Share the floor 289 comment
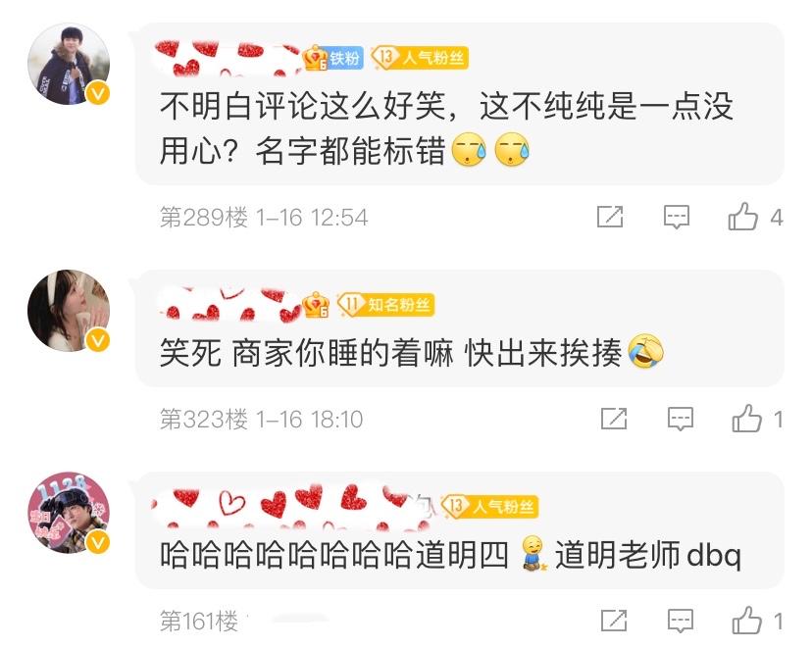This screenshot has height=649, width=812. coord(610,217)
